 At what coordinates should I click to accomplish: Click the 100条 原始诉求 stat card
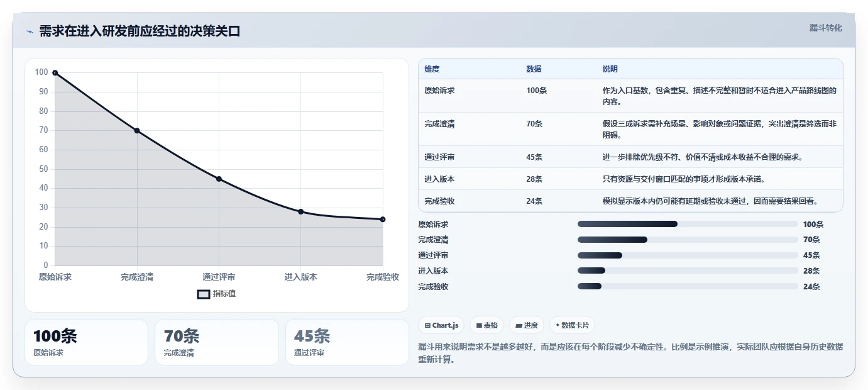[86, 342]
